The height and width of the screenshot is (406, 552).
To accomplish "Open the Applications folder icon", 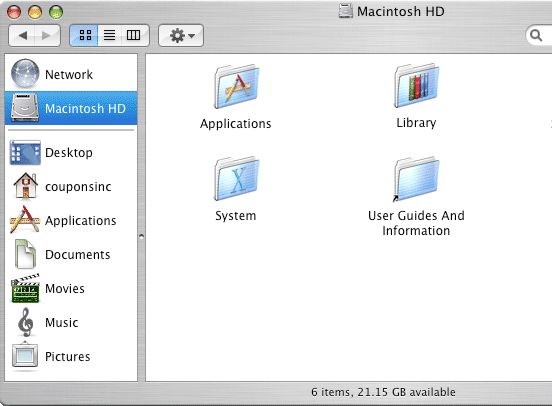I will coord(237,86).
